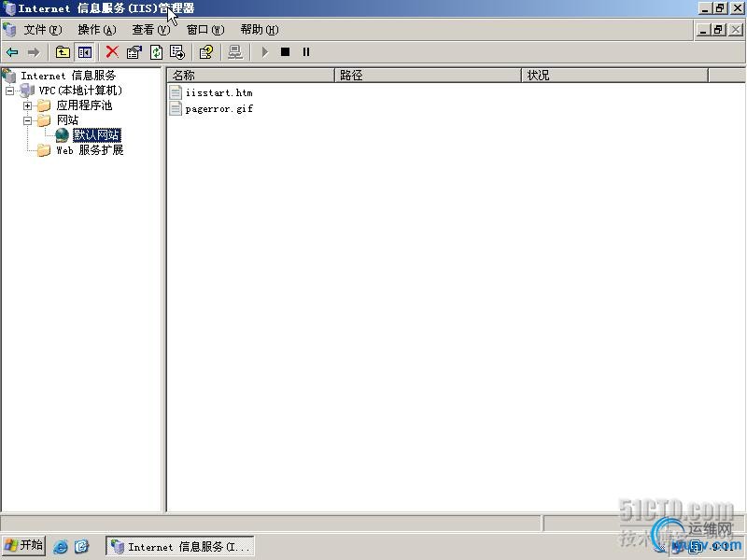The image size is (747, 560).
Task: Select the VPC(本地计算机) tree node
Action: tap(80, 91)
